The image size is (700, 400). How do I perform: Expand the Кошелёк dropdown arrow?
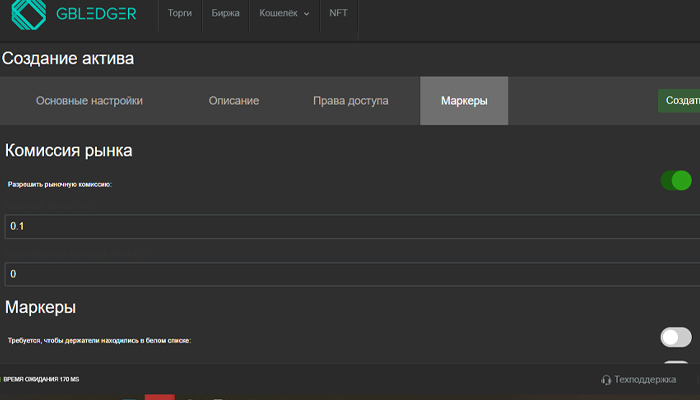[x=307, y=14]
